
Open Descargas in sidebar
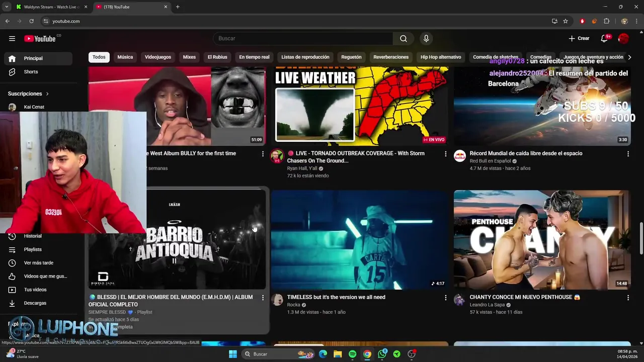click(x=38, y=303)
